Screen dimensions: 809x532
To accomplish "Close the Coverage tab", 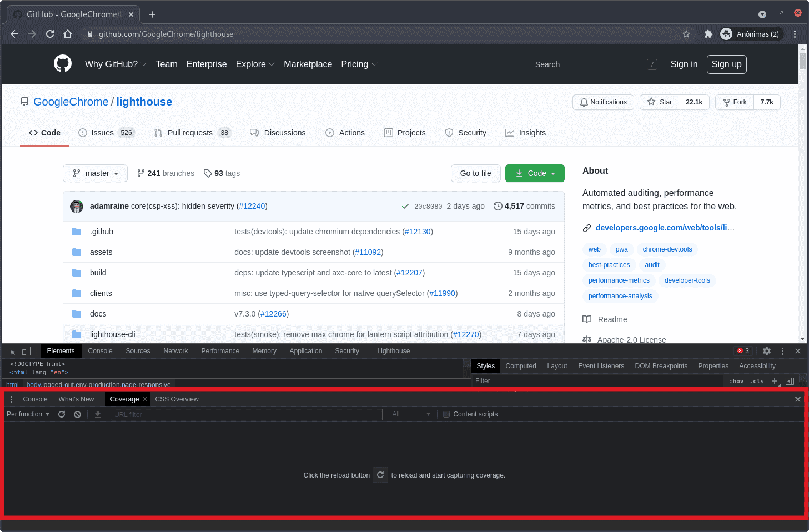I will [145, 399].
